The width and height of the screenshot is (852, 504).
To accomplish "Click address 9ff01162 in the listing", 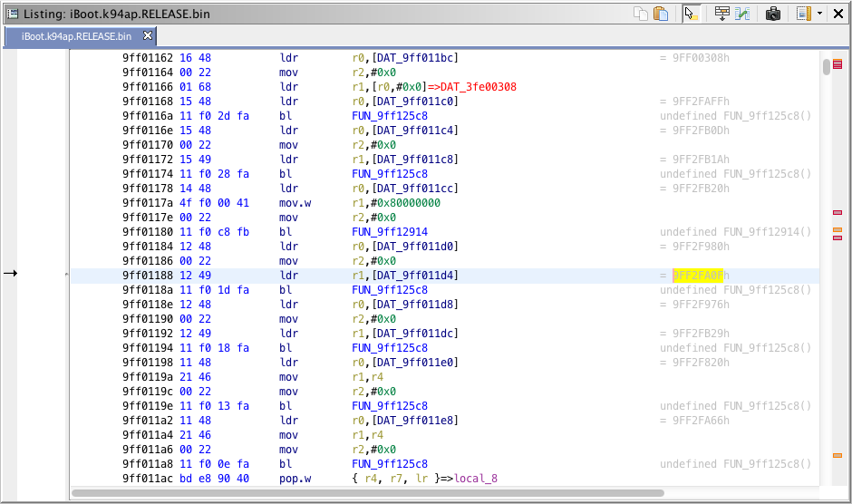I will tap(147, 58).
